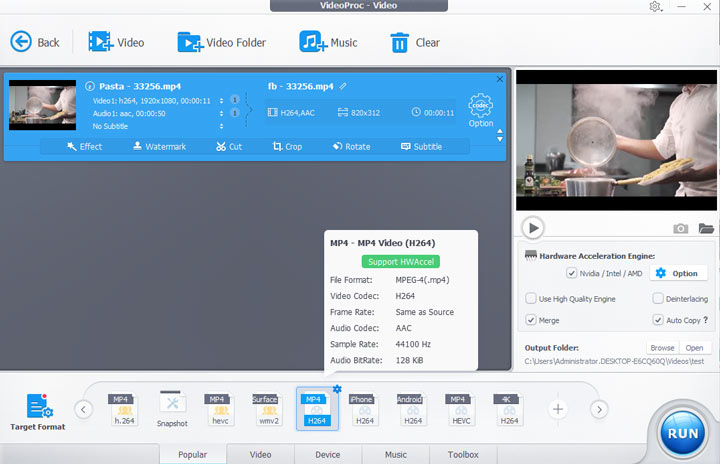Toggle the Merge checkbox
The height and width of the screenshot is (464, 720).
click(531, 320)
